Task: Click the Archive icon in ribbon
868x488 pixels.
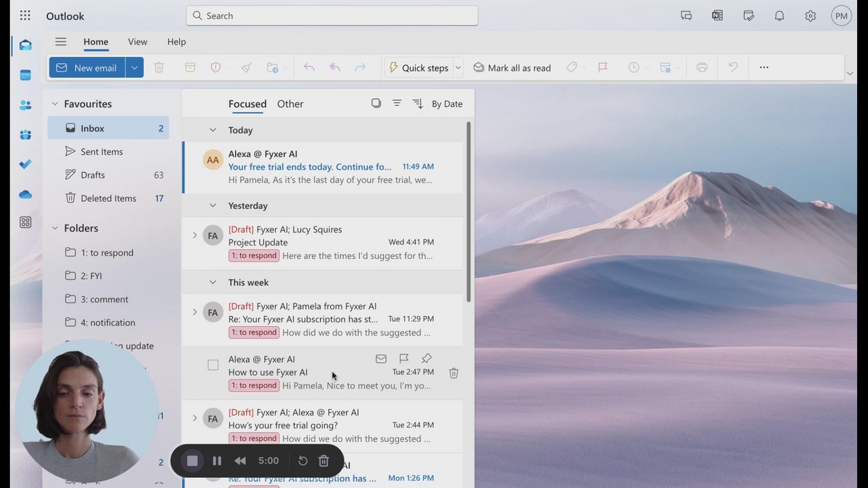Action: coord(190,68)
